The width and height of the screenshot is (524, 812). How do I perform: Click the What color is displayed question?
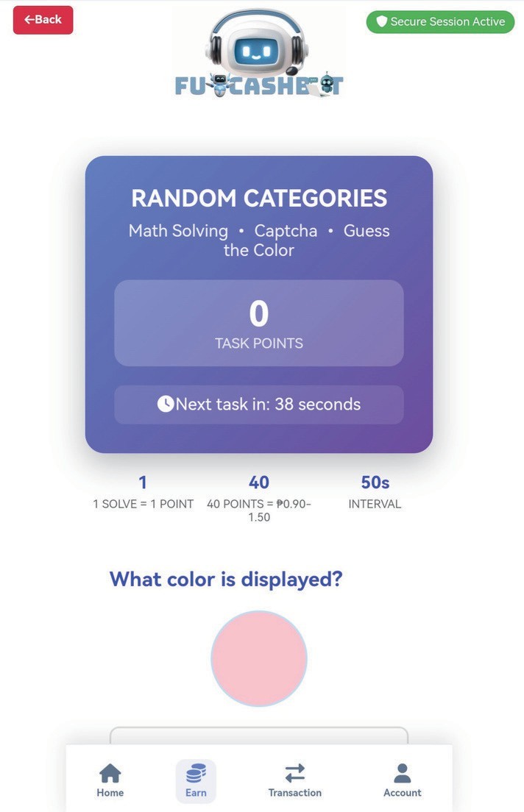226,579
